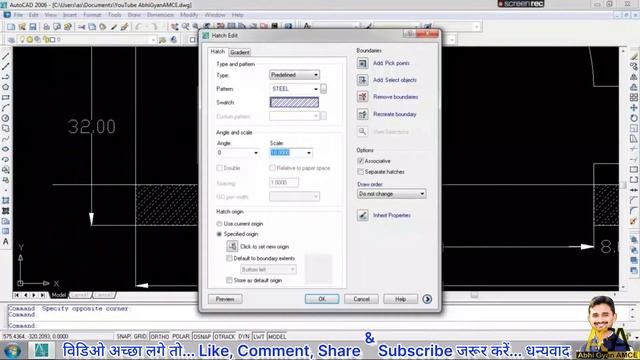Open the Modify menu

pyautogui.click(x=189, y=15)
